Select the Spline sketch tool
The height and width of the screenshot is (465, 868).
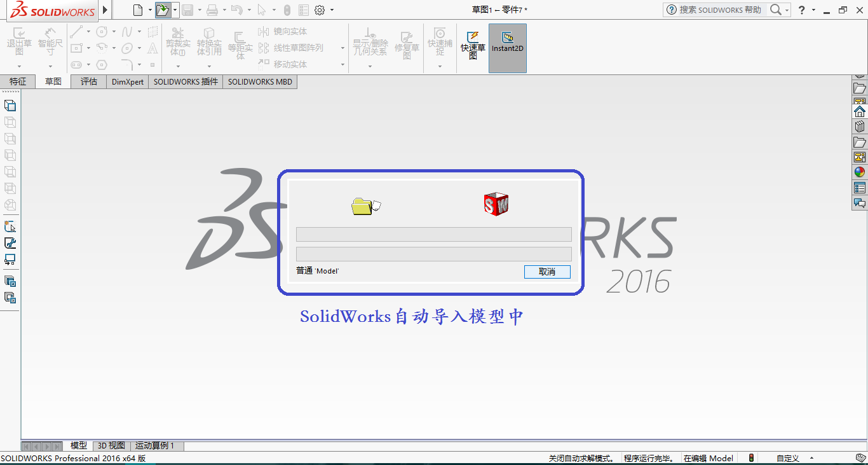coord(127,31)
